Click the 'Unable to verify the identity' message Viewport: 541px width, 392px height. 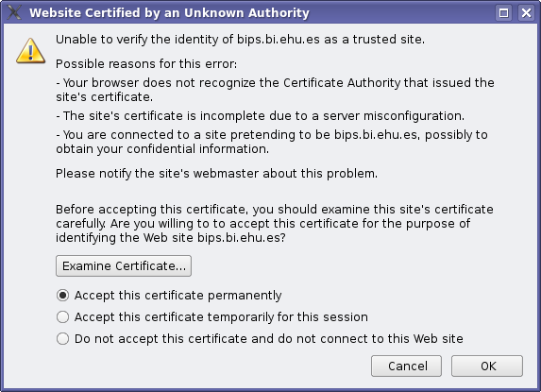click(240, 40)
